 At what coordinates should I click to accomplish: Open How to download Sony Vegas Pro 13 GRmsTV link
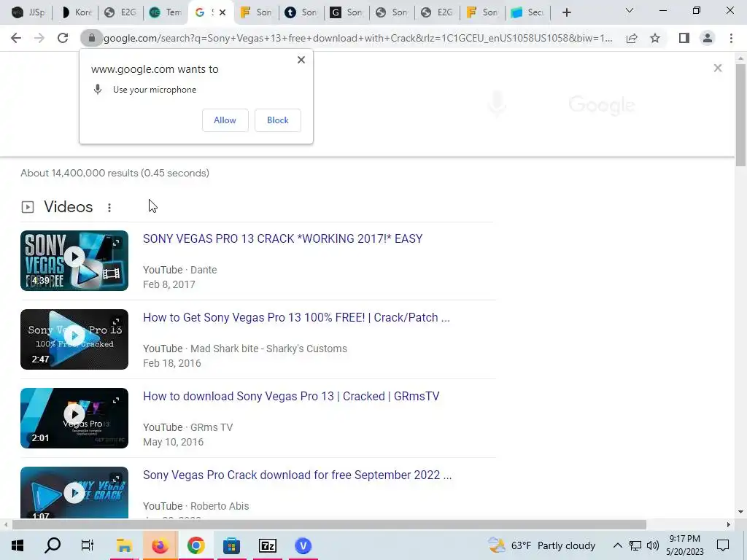click(x=291, y=396)
